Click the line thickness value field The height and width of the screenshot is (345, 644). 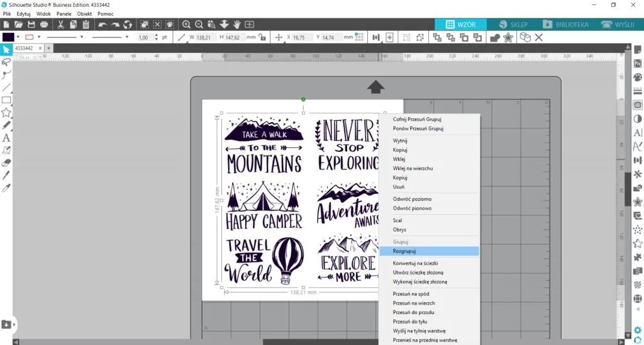click(x=145, y=37)
